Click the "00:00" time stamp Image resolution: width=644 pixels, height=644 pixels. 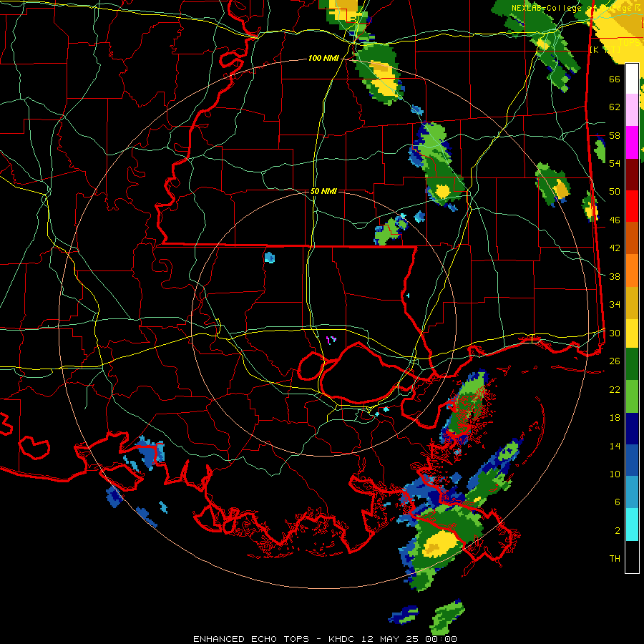pos(441,639)
